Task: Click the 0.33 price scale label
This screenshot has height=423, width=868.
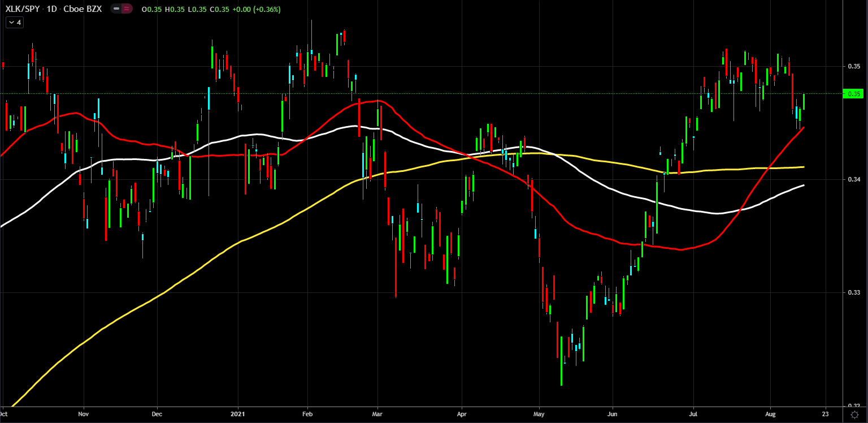Action: 854,292
